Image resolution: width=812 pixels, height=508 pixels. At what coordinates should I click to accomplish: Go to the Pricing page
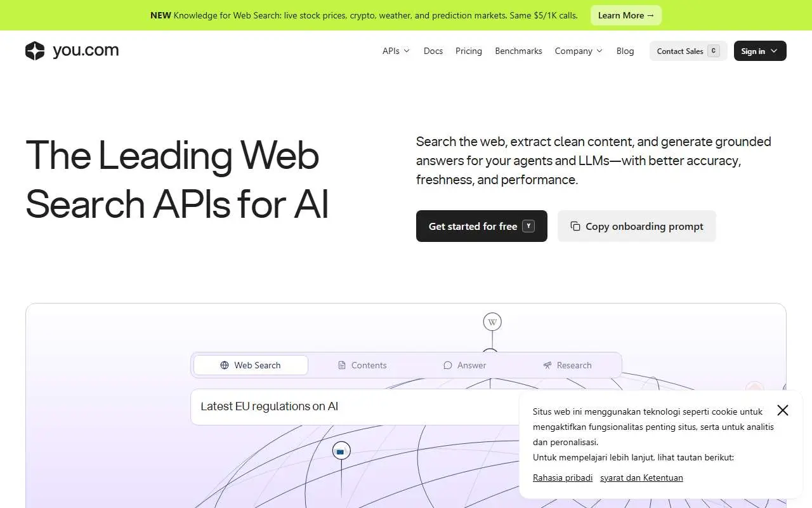click(469, 51)
